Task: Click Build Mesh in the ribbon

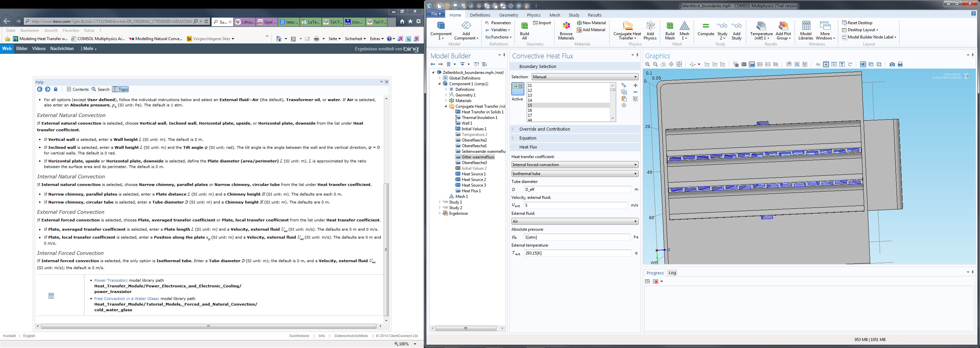Action: pyautogui.click(x=670, y=30)
